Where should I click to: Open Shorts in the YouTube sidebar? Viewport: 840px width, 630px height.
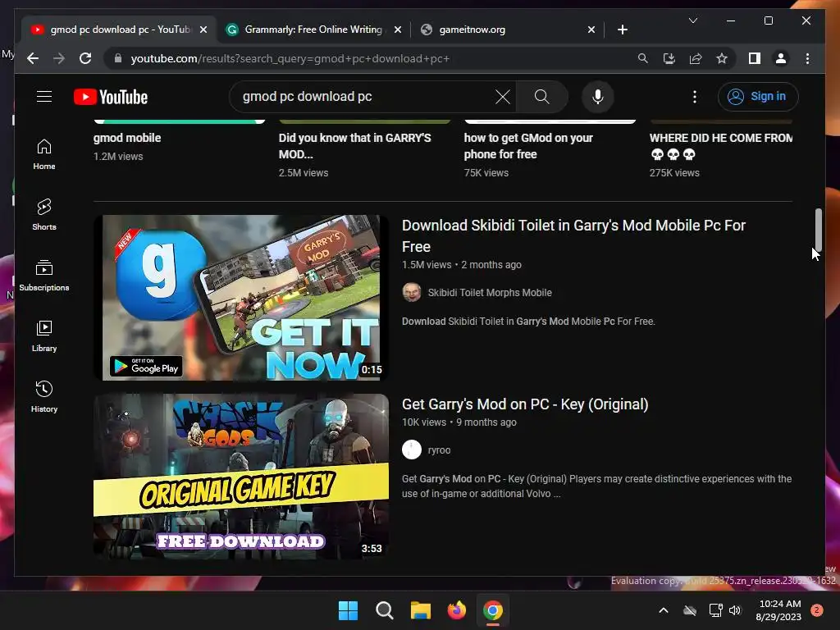tap(44, 215)
